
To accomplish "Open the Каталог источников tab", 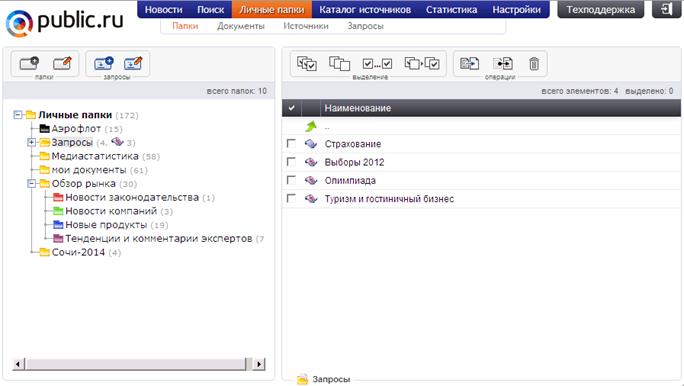I will tap(365, 10).
